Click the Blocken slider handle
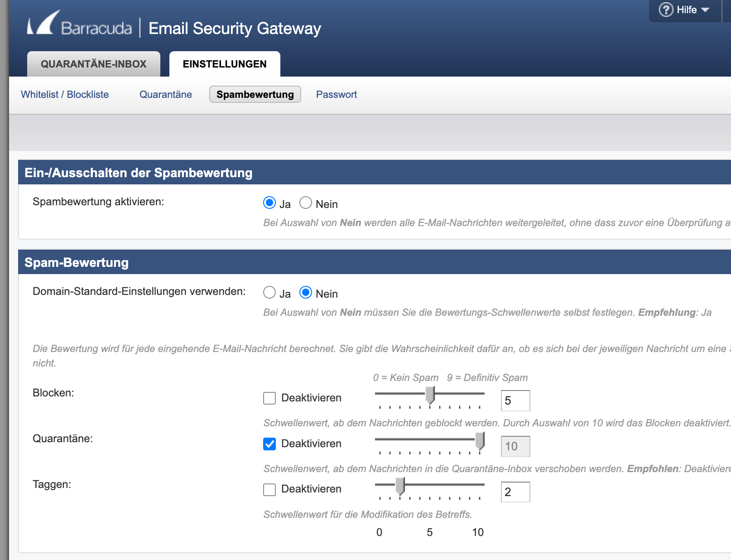This screenshot has height=560, width=731. 430,395
